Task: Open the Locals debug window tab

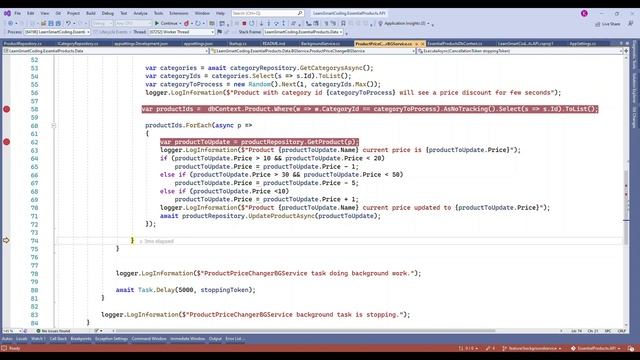Action: [x=22, y=339]
